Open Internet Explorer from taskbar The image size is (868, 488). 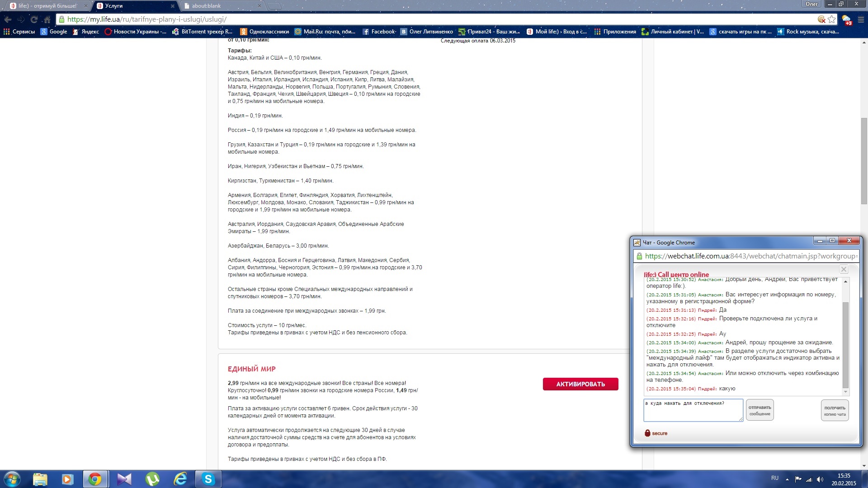(x=180, y=479)
